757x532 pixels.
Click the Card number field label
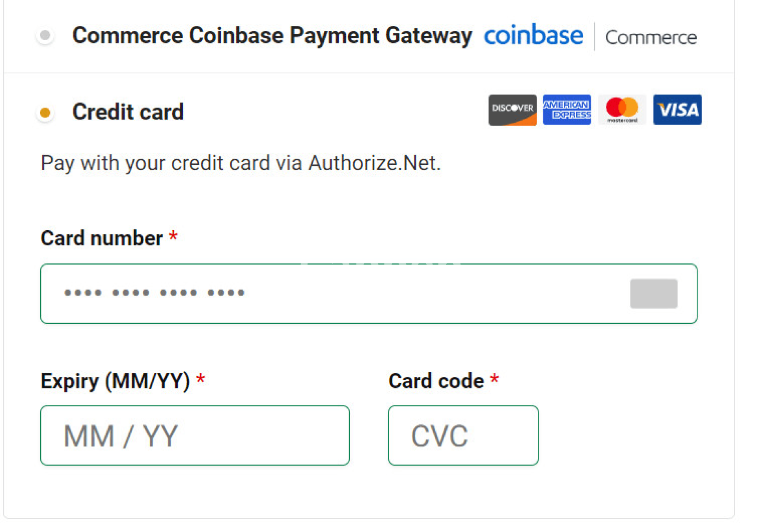102,238
